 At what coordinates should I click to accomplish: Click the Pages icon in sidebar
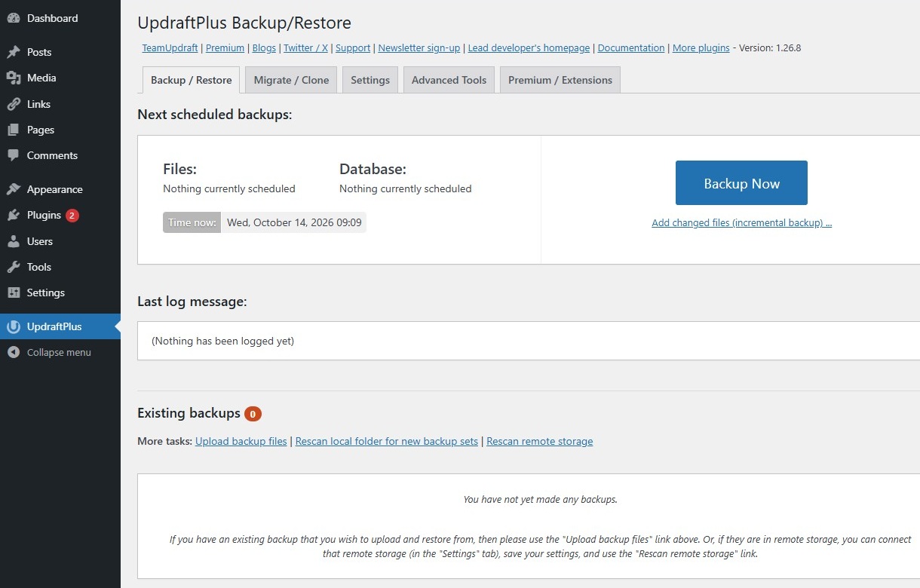tap(14, 130)
